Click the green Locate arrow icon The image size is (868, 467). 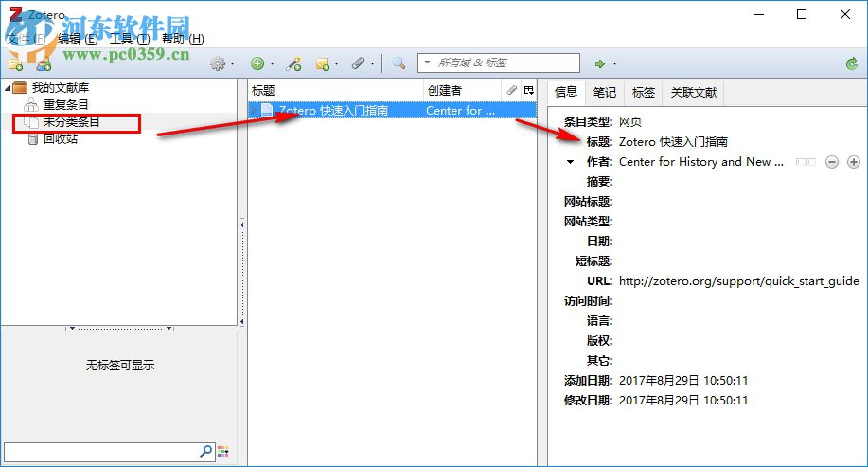click(x=600, y=63)
